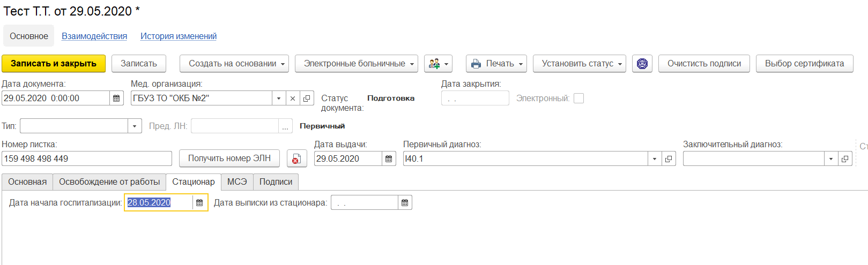Screen dimensions: 868x265
Task: Expand the Тип dropdown list
Action: coord(135,126)
